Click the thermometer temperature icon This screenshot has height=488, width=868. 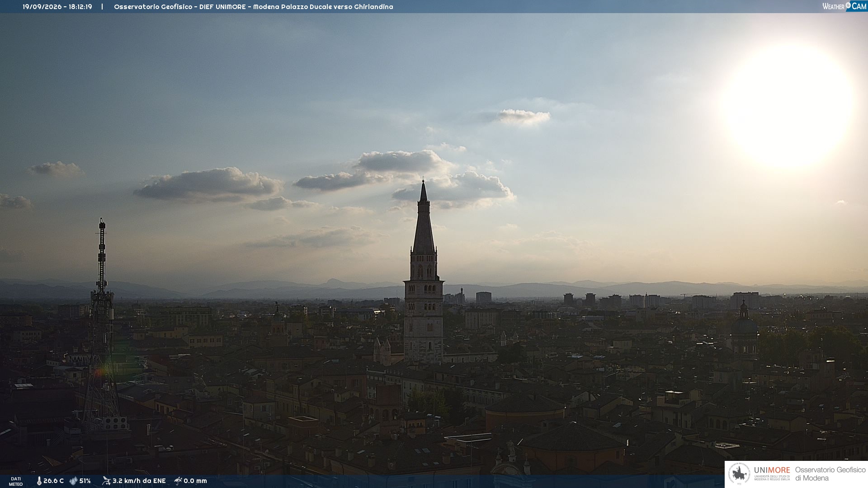click(39, 481)
